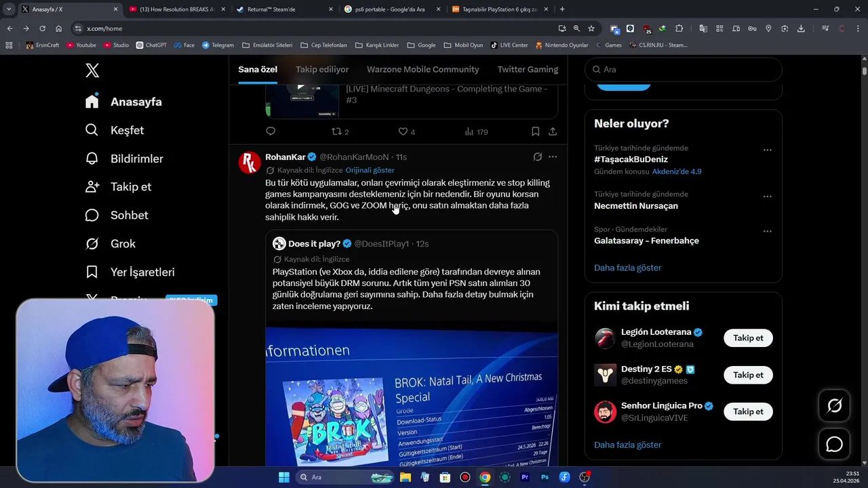Screen dimensions: 868x488
Task: Open Emülatör Siteleri bookmark folder
Action: click(x=267, y=45)
